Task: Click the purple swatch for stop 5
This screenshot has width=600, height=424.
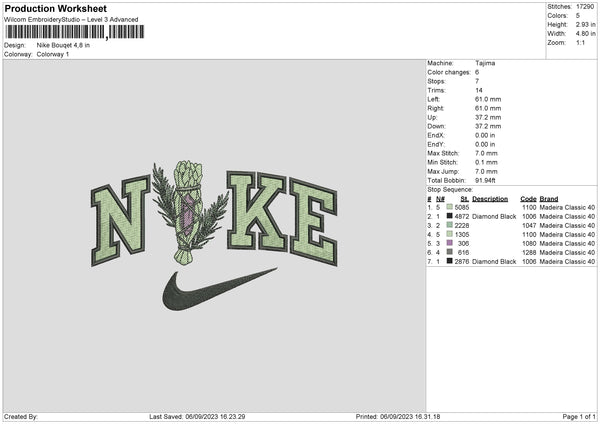Action: click(x=449, y=243)
